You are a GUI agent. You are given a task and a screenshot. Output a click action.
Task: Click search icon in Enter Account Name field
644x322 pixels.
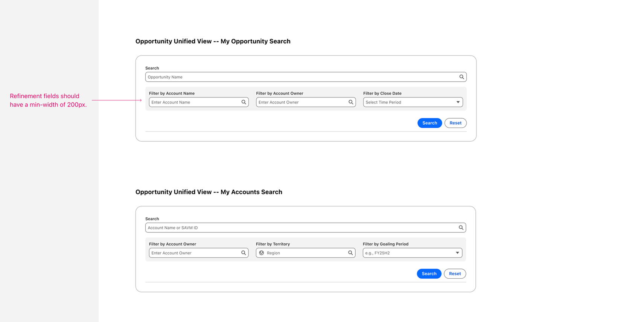(244, 102)
